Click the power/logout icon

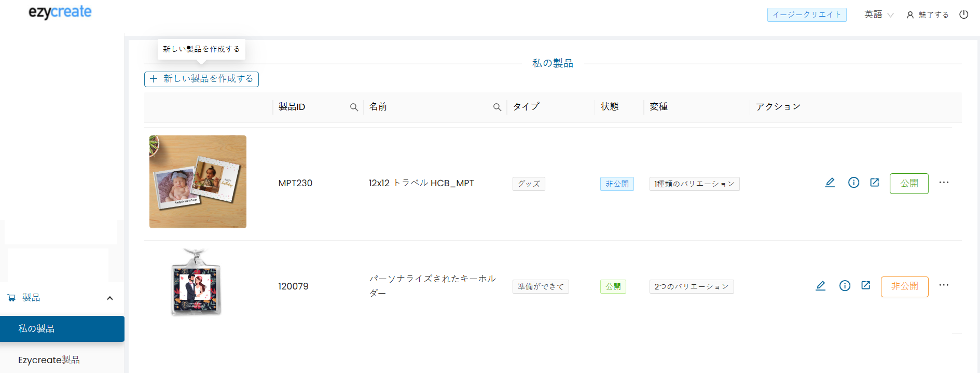[x=963, y=15]
